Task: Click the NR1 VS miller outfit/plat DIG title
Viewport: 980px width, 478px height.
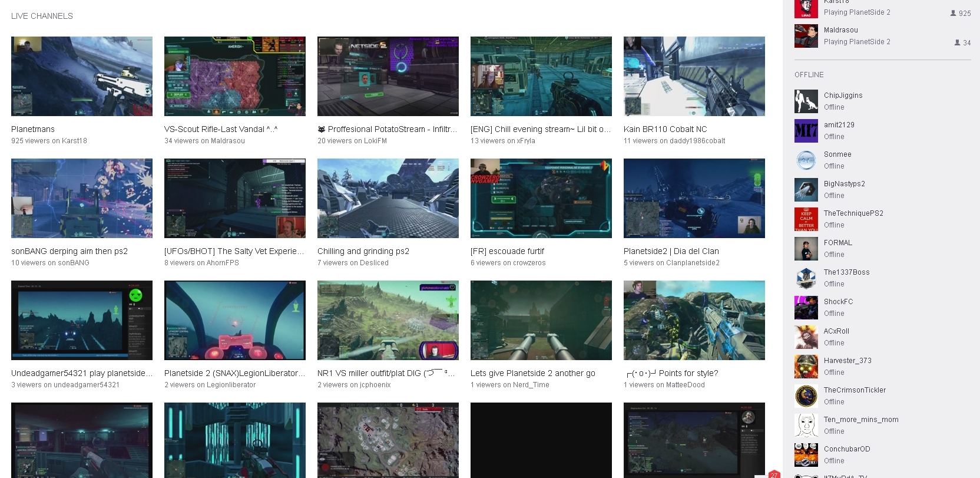Action: [386, 373]
